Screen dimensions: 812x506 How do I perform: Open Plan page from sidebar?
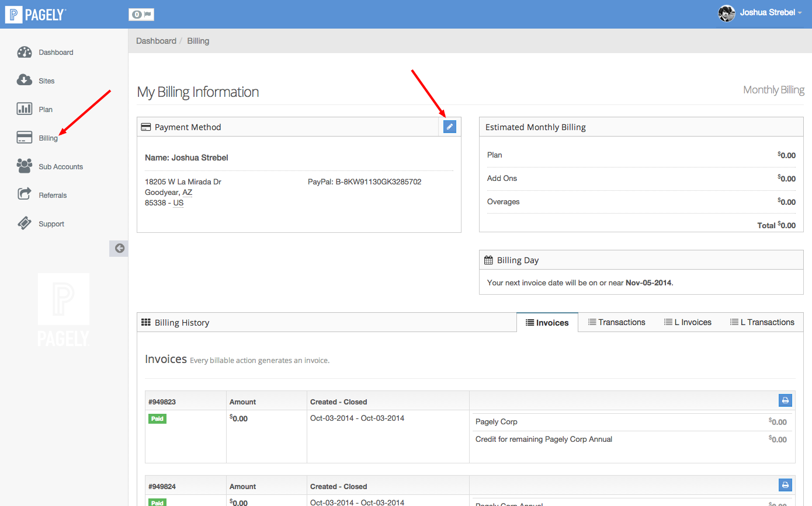tap(46, 110)
